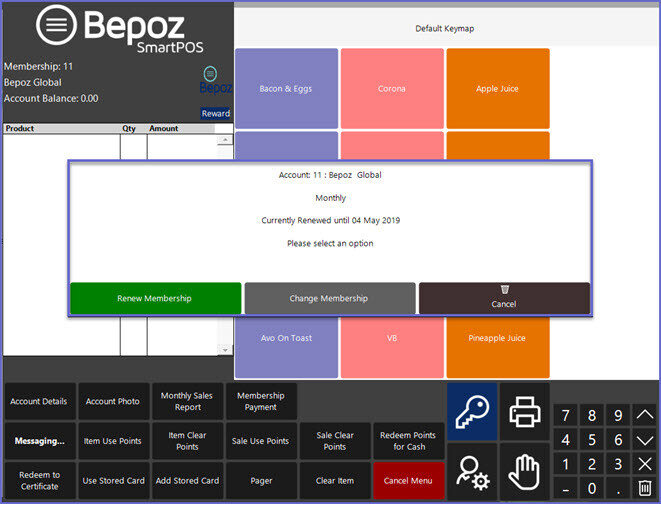Tap keypad digit 1
This screenshot has height=505, width=661.
pos(566,464)
